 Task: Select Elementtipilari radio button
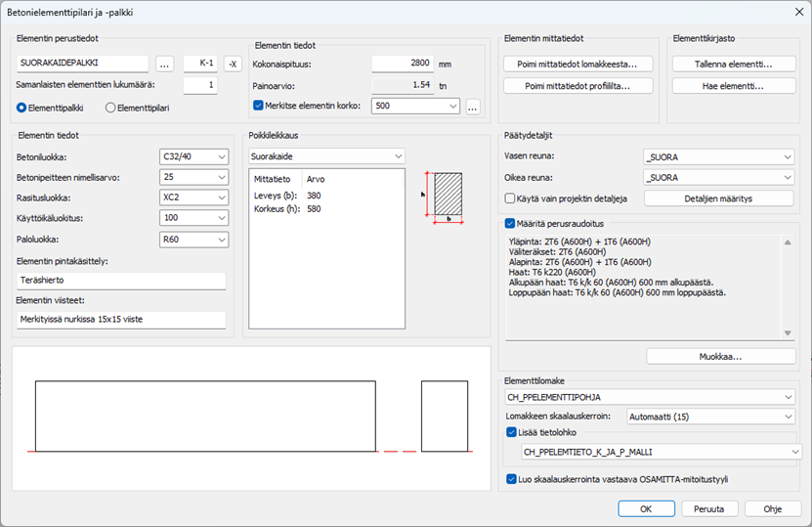(x=111, y=108)
